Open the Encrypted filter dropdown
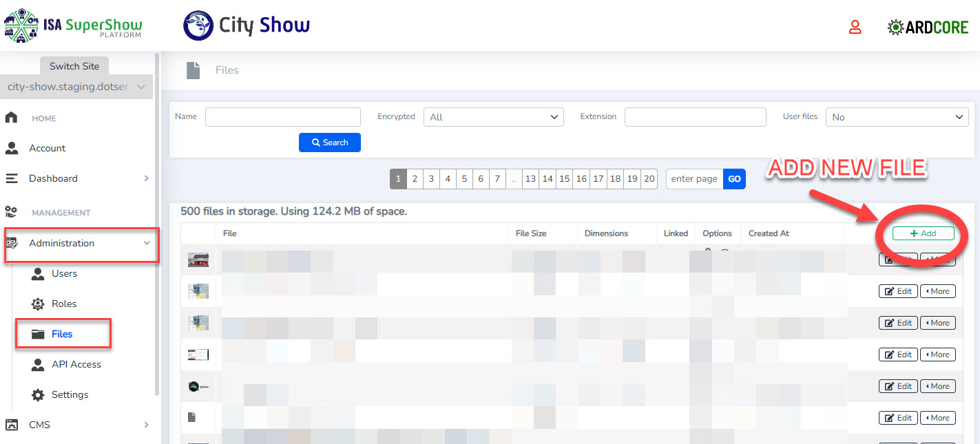This screenshot has width=980, height=444. (493, 117)
